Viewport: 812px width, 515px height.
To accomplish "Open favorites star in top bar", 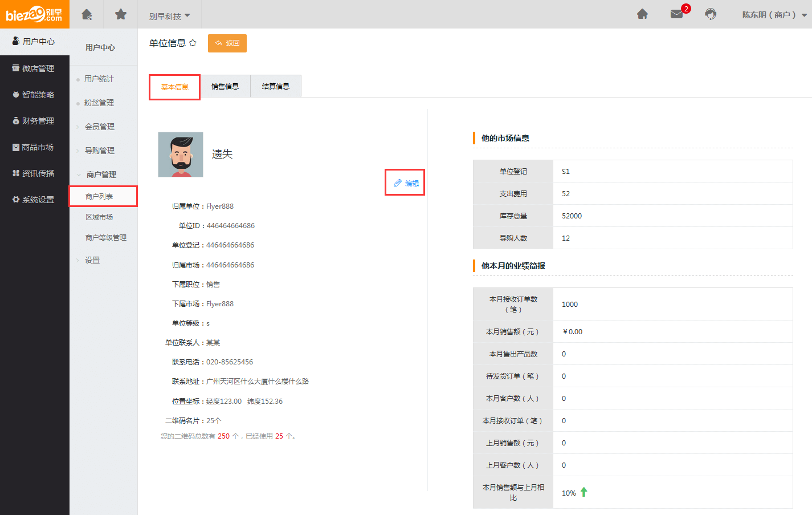I will (x=121, y=14).
